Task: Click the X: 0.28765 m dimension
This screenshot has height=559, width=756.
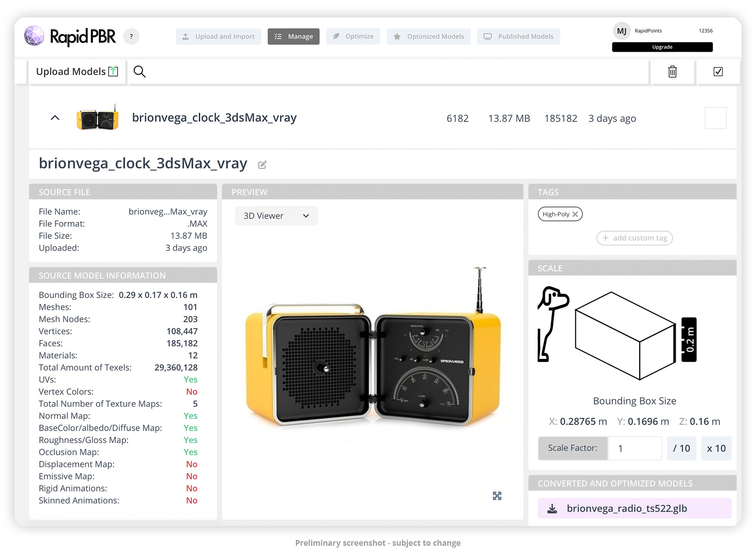Action: coord(578,422)
